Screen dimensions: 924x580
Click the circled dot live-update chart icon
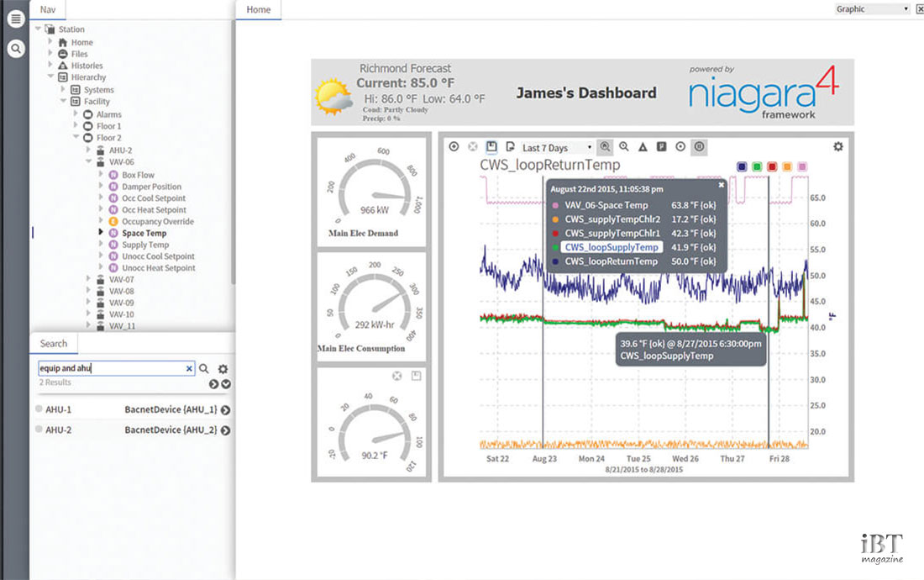[x=680, y=146]
